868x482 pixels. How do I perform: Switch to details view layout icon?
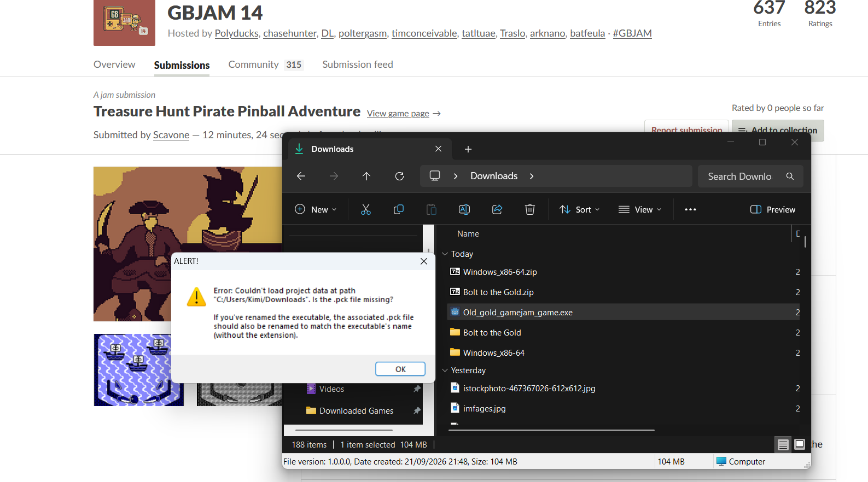tap(783, 445)
